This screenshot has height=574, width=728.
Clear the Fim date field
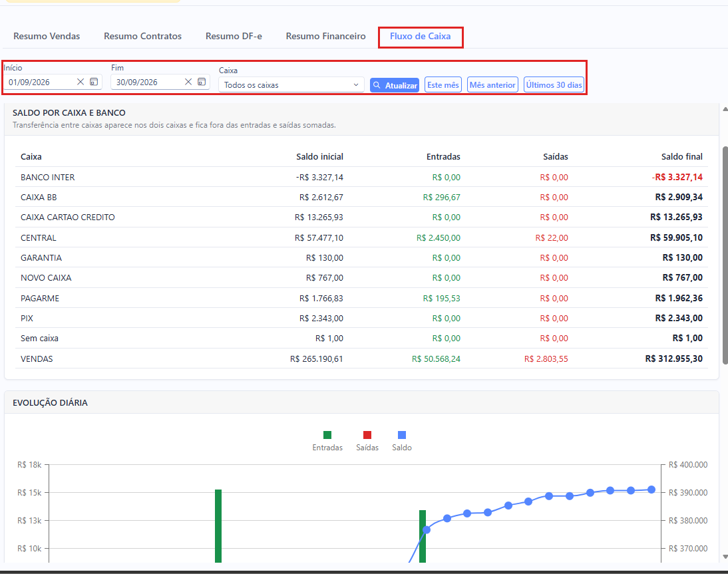point(188,82)
